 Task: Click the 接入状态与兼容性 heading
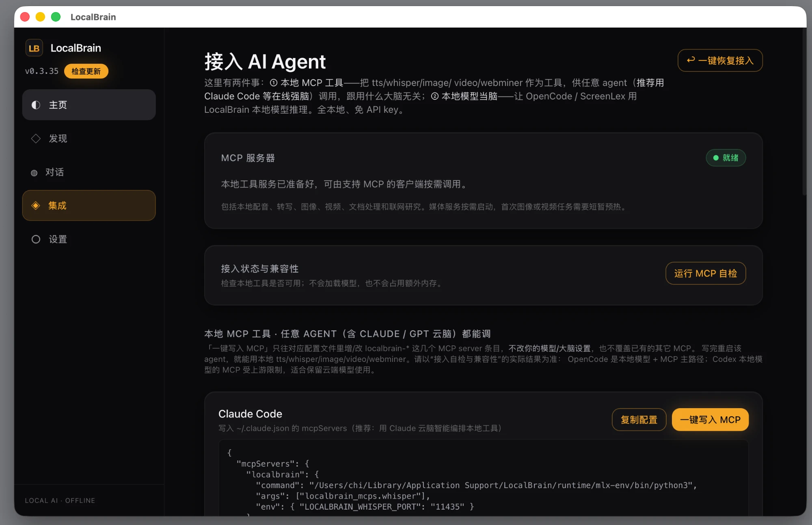coord(260,269)
